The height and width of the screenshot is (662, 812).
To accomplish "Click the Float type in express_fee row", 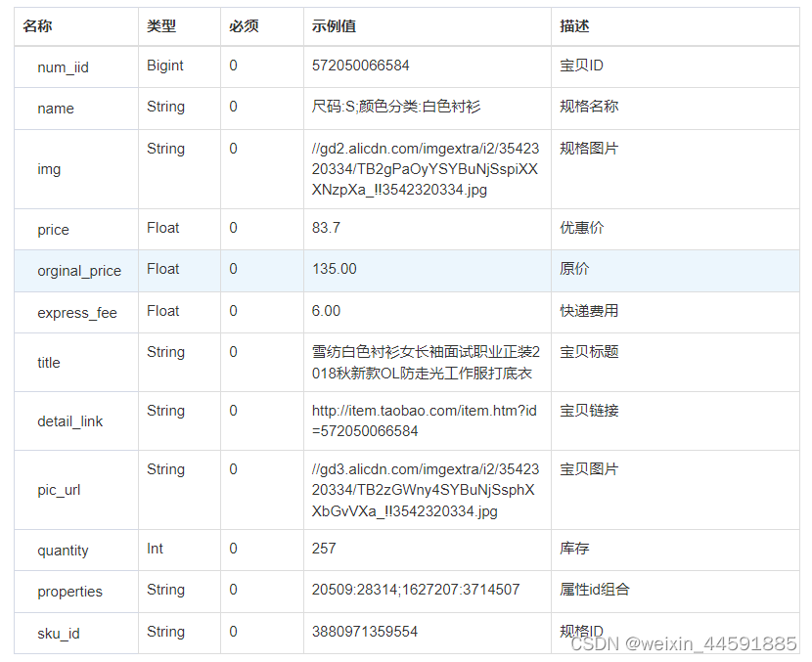I will point(163,311).
